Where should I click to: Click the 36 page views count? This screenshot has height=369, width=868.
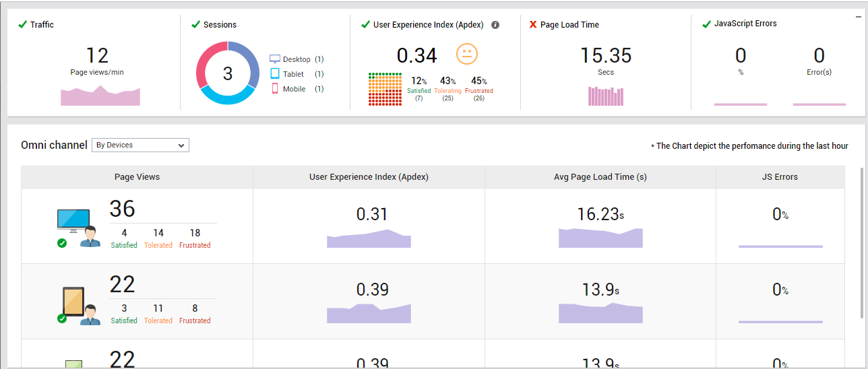(123, 209)
